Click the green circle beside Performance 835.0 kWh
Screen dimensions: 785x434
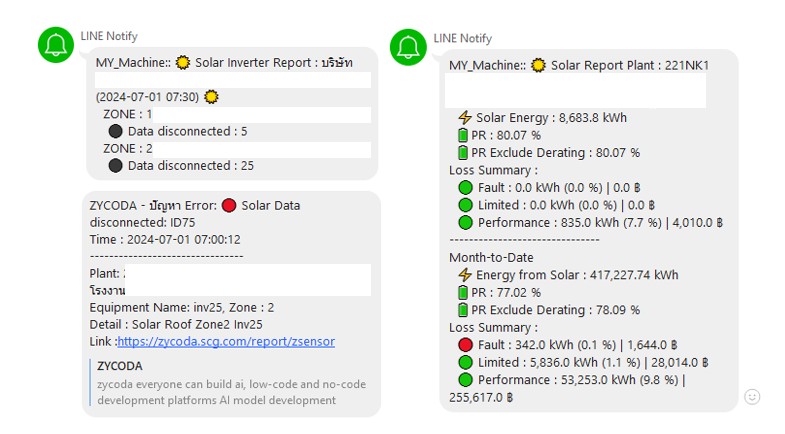pyautogui.click(x=465, y=222)
